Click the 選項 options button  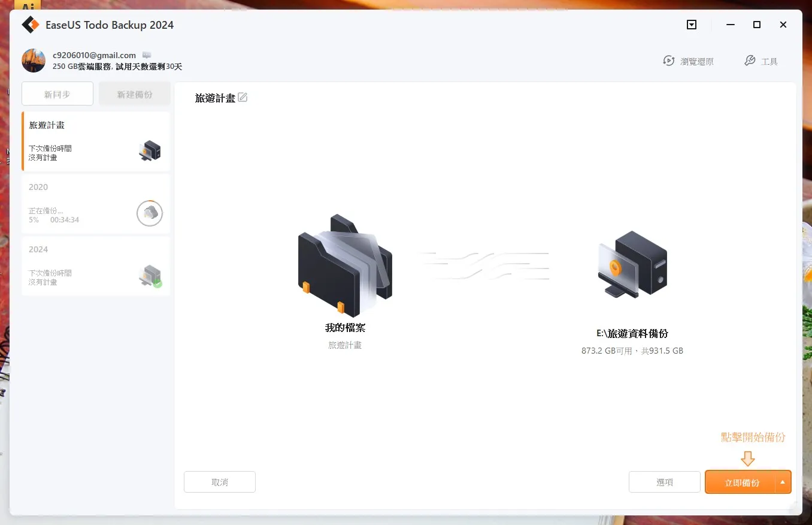click(x=665, y=482)
